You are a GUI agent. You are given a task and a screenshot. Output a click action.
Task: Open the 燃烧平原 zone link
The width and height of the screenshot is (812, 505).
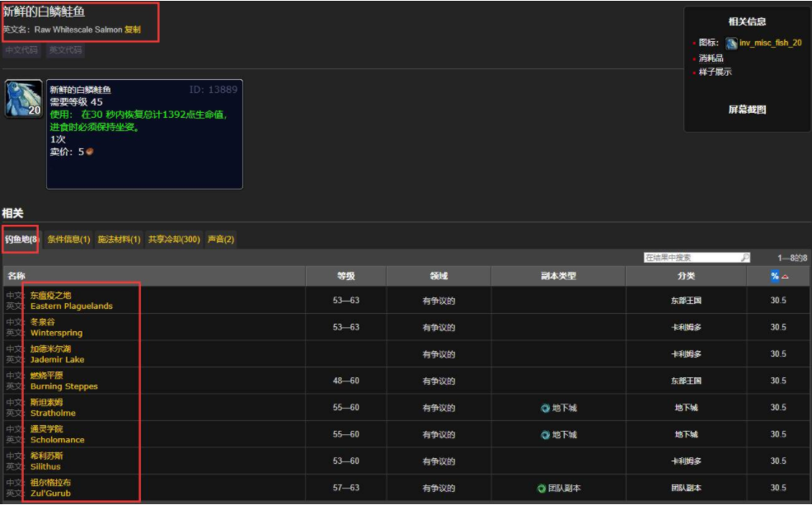47,376
